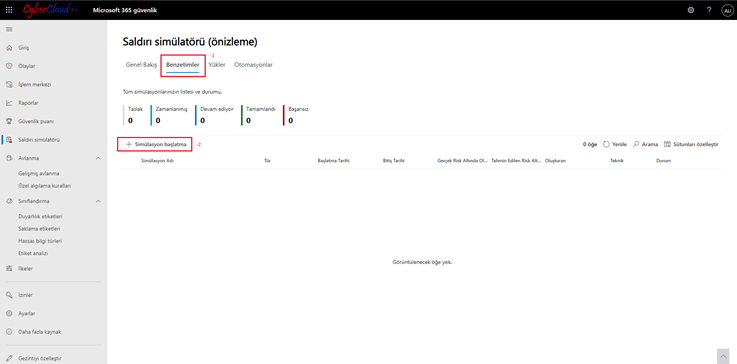
Task: Switch to the Yükler tab
Action: coord(217,65)
